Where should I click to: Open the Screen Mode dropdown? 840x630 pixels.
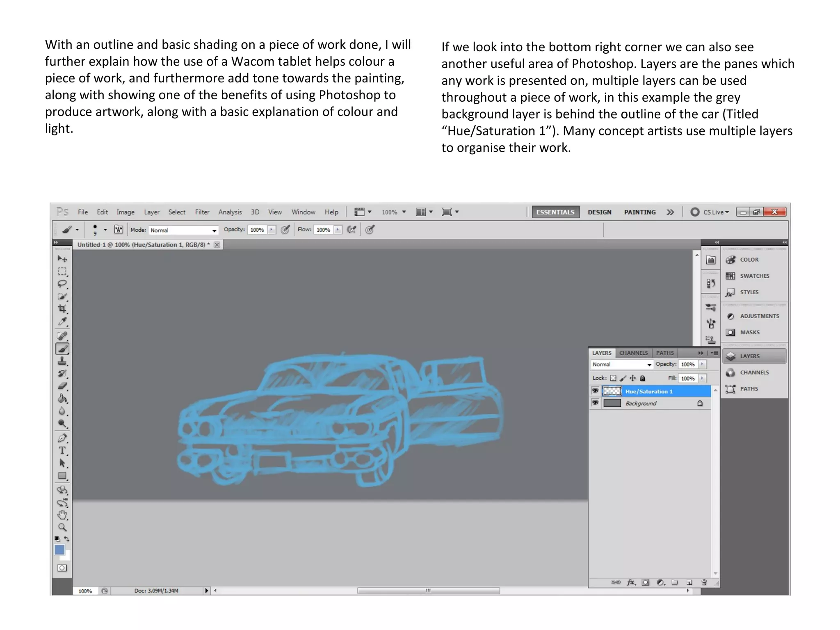pyautogui.click(x=450, y=212)
